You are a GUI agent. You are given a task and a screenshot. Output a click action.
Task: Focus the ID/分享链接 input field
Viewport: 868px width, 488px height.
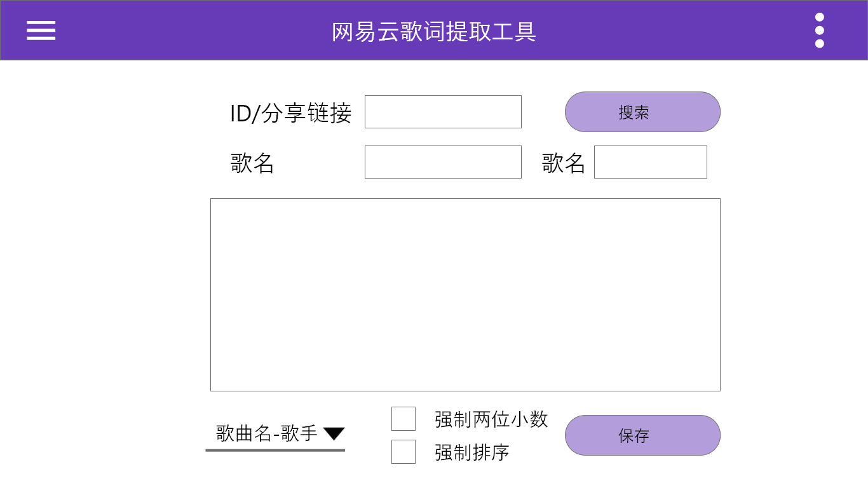[443, 112]
